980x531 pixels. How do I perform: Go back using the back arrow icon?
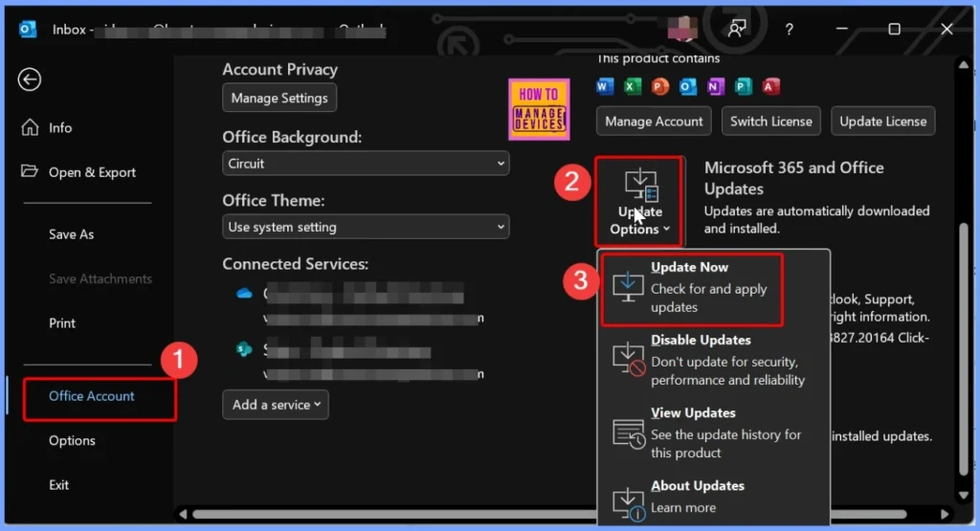pyautogui.click(x=30, y=79)
